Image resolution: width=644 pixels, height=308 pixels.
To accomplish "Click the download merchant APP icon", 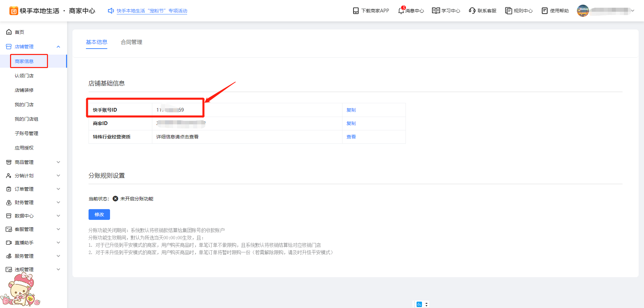I will coord(356,11).
